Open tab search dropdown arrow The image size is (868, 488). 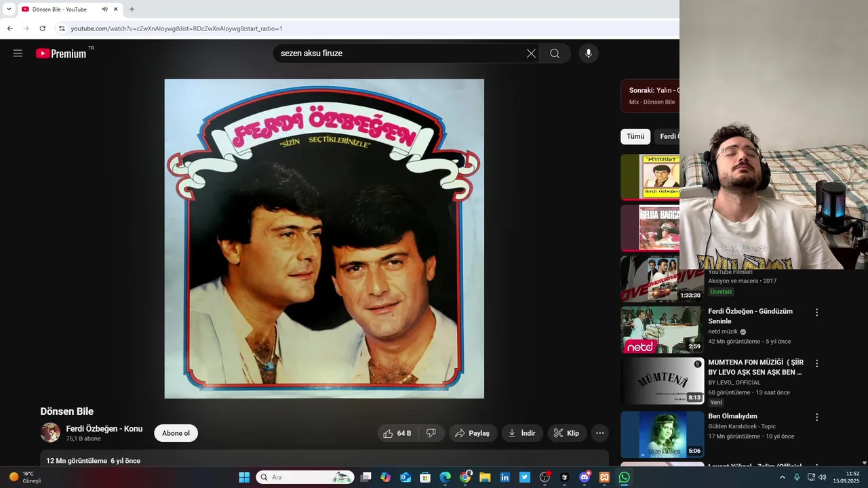pos(9,9)
